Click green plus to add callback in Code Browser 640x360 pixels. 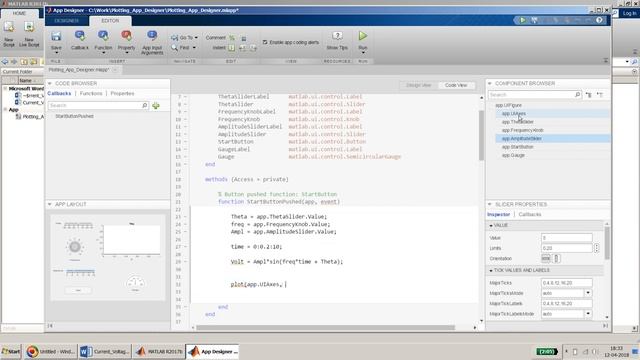(x=156, y=106)
